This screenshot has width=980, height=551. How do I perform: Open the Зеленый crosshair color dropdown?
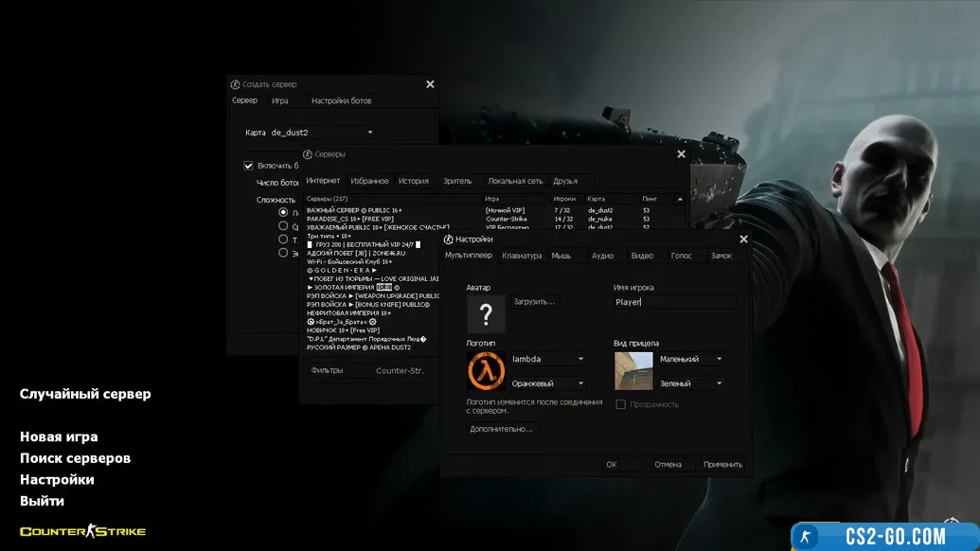pyautogui.click(x=720, y=383)
